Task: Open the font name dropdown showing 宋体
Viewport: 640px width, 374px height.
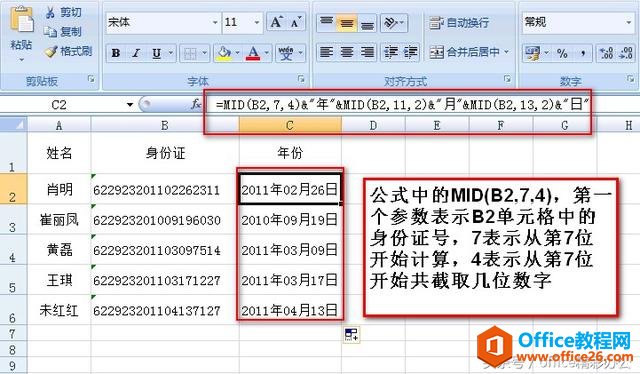Action: pyautogui.click(x=215, y=22)
